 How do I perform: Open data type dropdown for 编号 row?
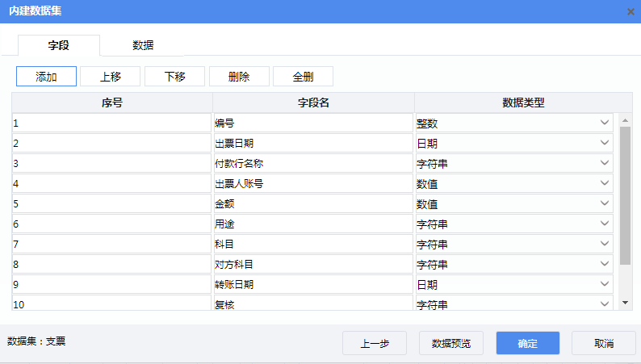click(605, 123)
